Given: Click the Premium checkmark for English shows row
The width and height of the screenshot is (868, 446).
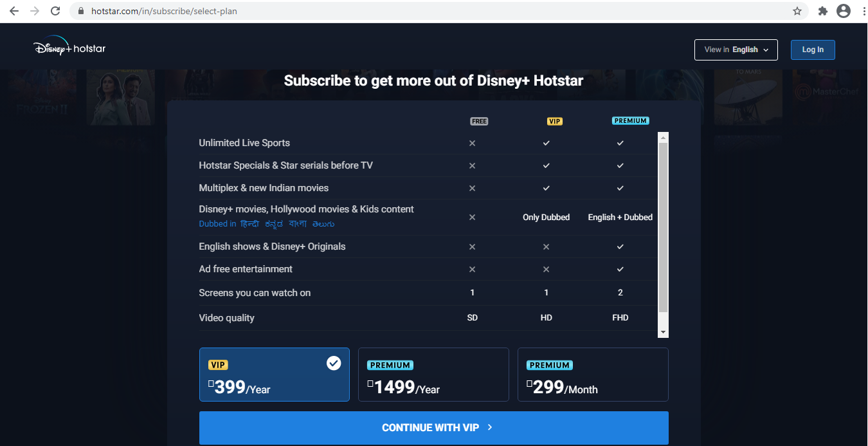Looking at the screenshot, I should tap(620, 246).
